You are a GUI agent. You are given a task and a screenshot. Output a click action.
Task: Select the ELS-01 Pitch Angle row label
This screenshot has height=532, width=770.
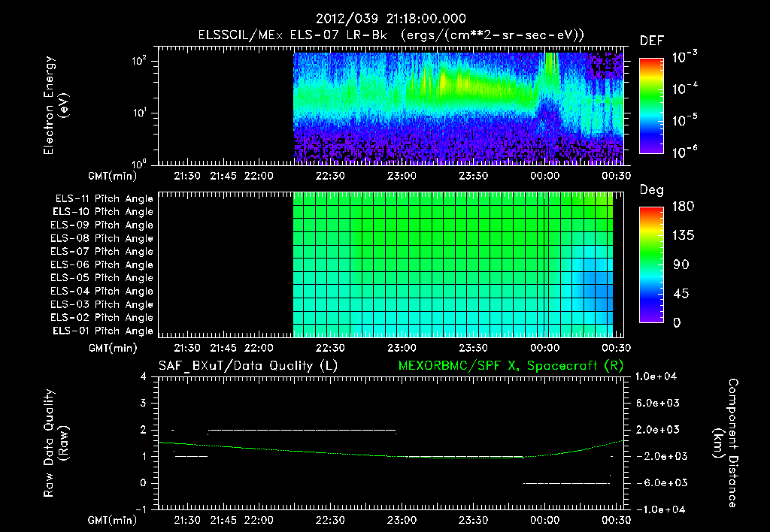[103, 331]
